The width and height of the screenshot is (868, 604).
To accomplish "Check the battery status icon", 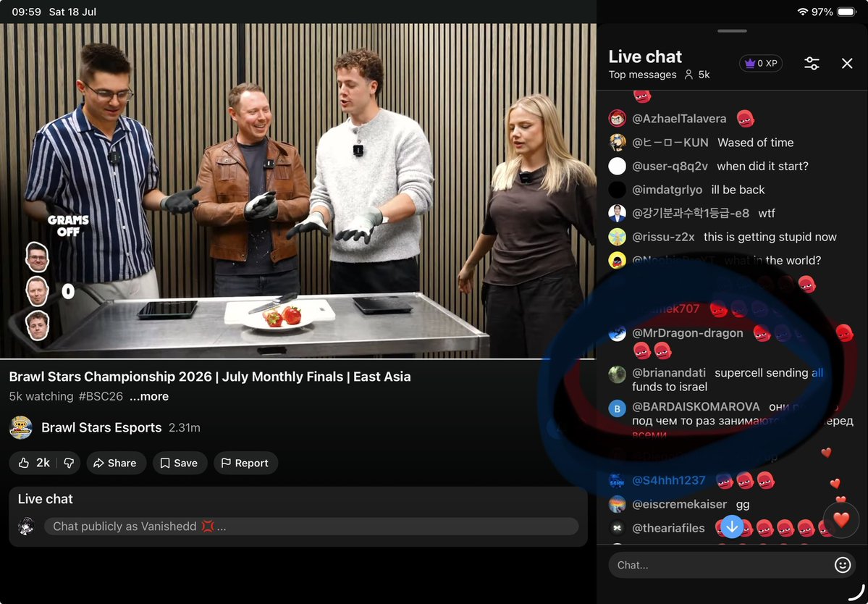I will (846, 12).
